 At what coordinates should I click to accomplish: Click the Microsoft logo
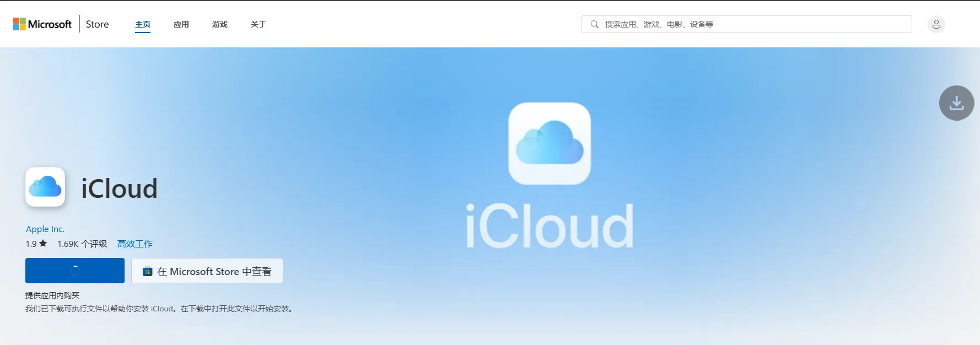42,24
